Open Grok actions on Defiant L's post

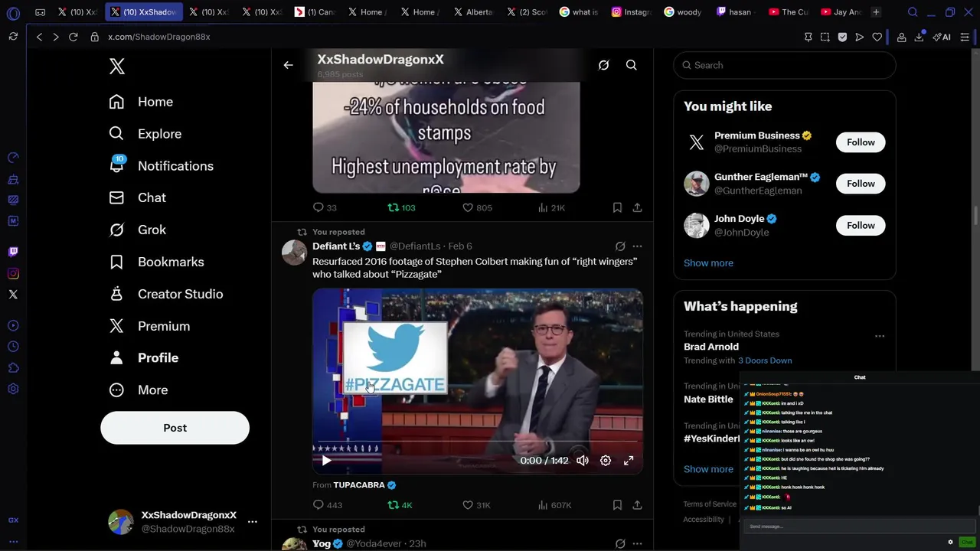[620, 246]
